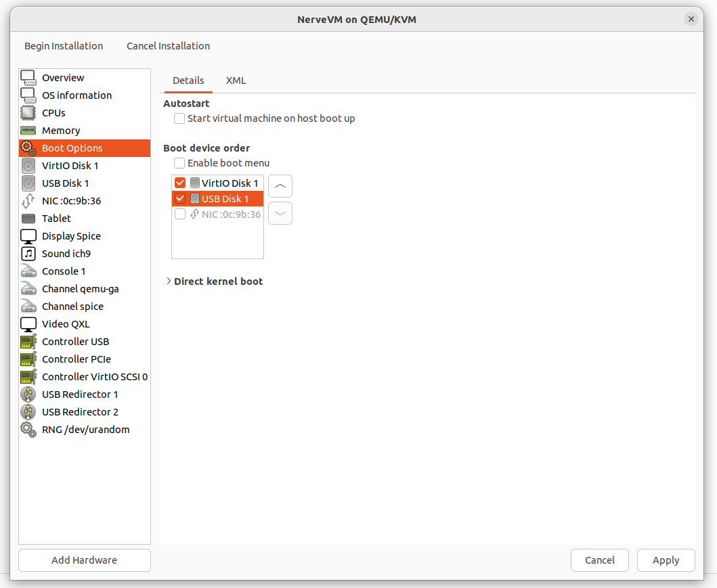Select the Tablet device icon
The width and height of the screenshot is (717, 588).
coord(28,219)
